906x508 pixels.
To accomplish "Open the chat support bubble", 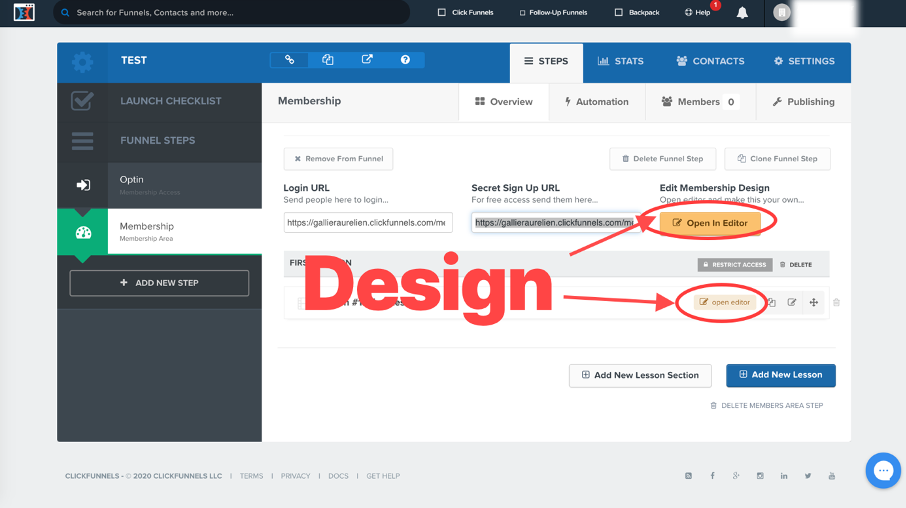I will coord(883,470).
